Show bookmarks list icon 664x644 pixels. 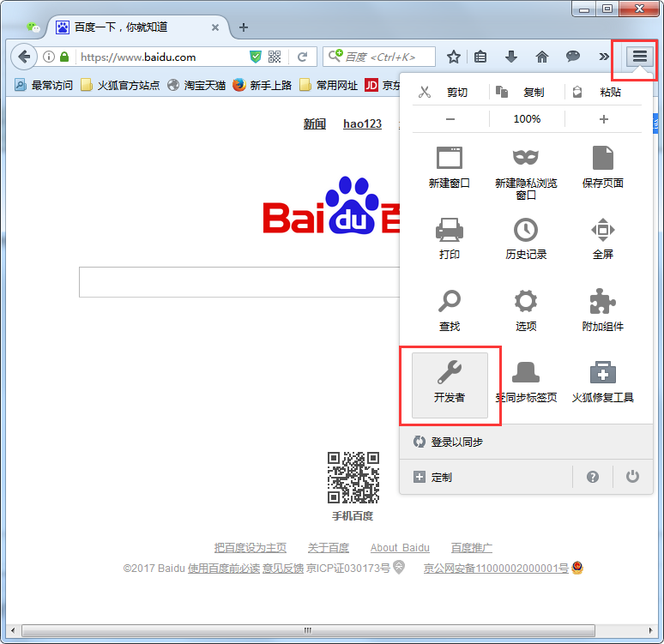click(480, 57)
